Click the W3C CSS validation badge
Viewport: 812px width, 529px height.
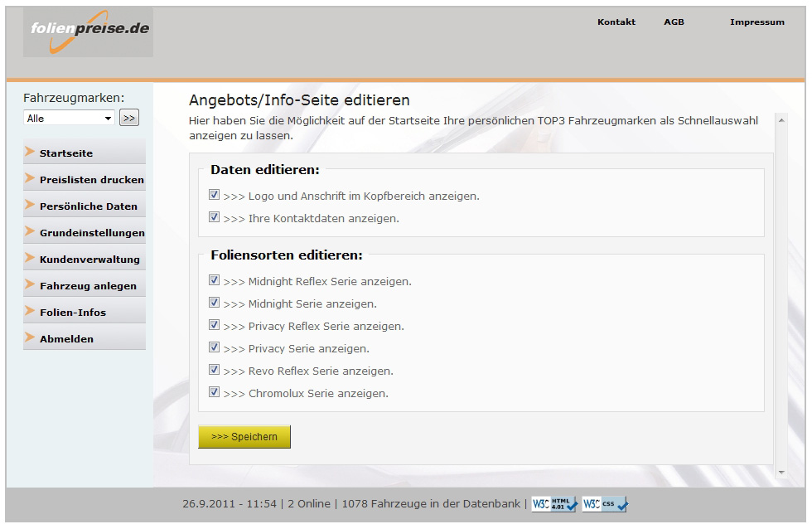(x=606, y=504)
